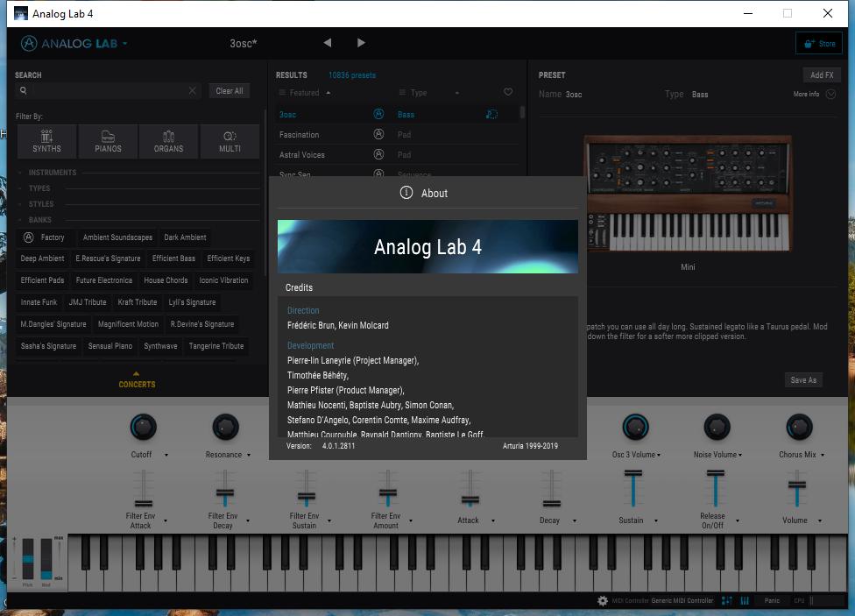Toggle the Ambient Soundscapes bank filter
The width and height of the screenshot is (855, 616).
[117, 237]
